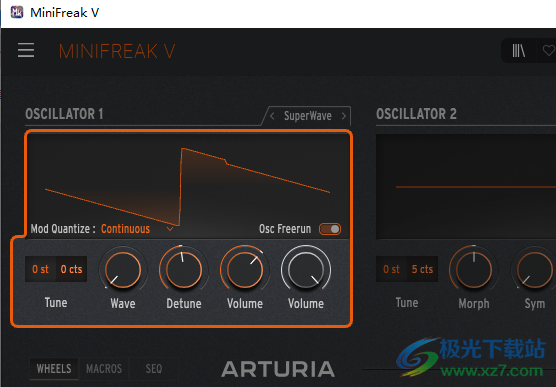Expand the Mod Quantize Continuous dropdown

click(137, 229)
